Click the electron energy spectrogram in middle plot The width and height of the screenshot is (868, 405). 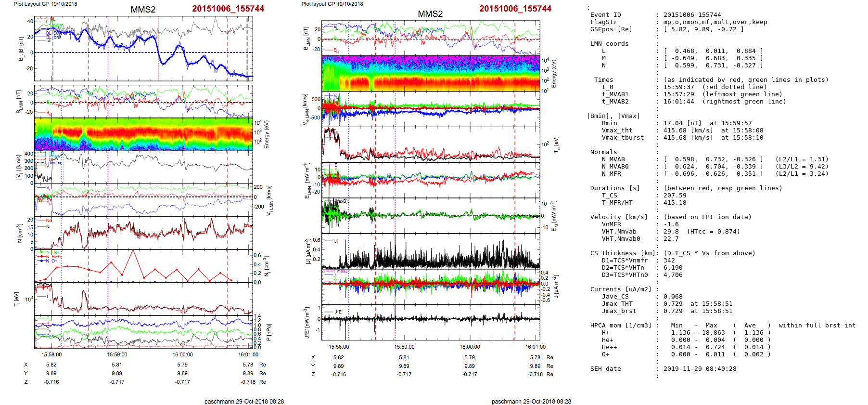click(431, 73)
